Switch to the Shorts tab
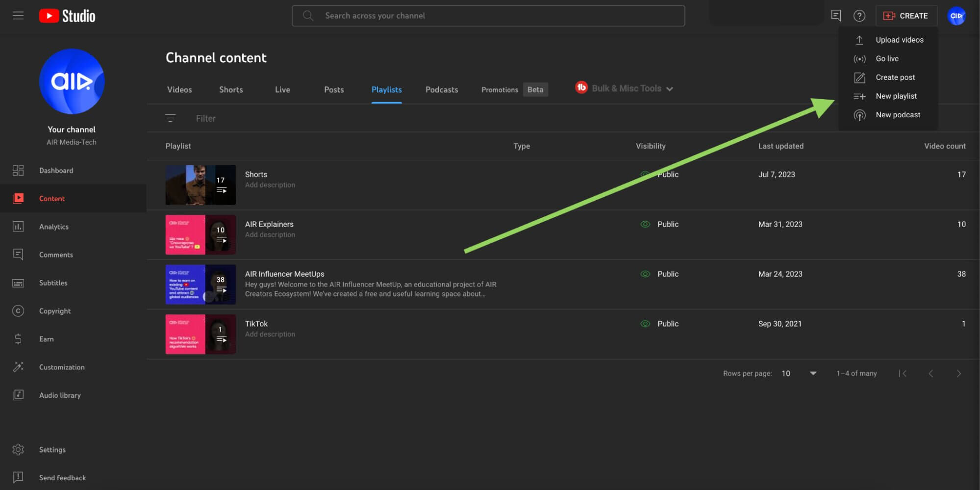980x490 pixels. pos(231,90)
